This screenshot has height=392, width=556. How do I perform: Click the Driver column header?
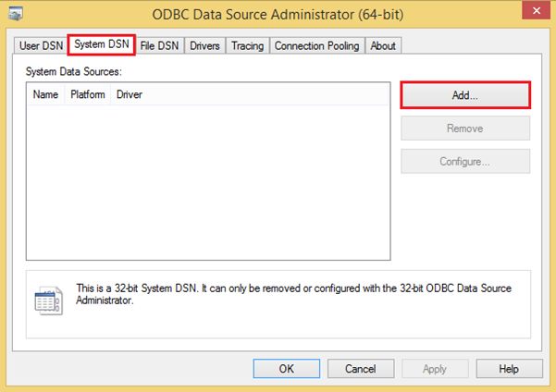(130, 94)
